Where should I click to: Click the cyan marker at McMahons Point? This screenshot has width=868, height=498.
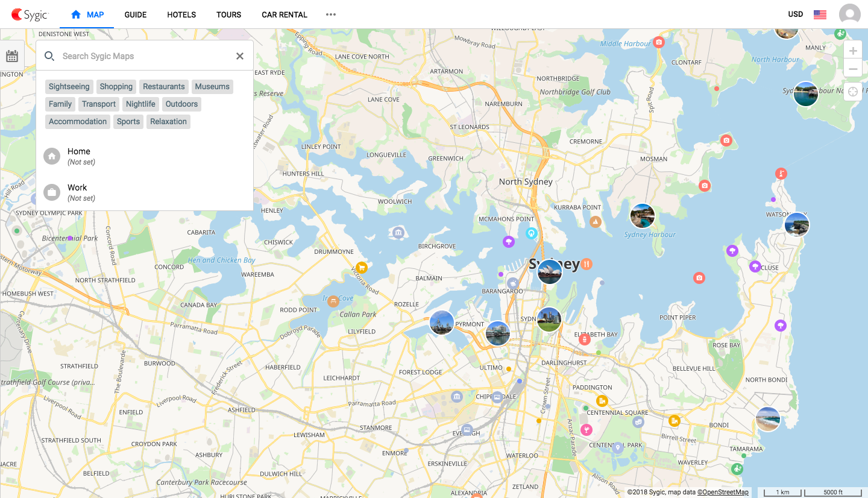pos(531,233)
